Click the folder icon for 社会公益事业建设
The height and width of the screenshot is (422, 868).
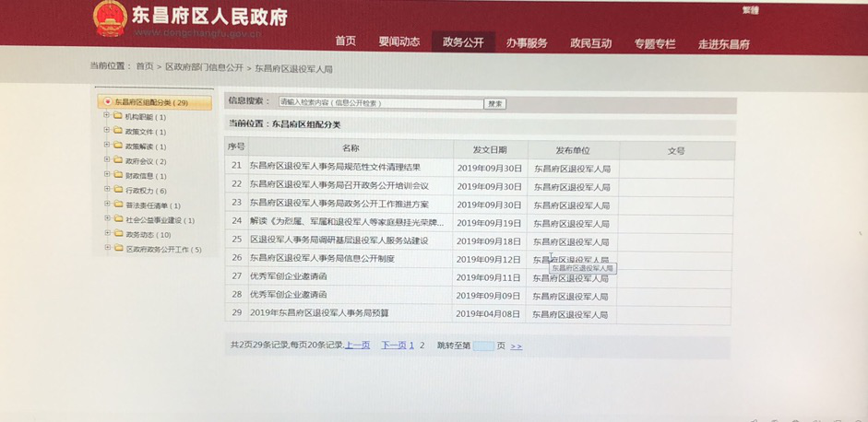pos(118,220)
